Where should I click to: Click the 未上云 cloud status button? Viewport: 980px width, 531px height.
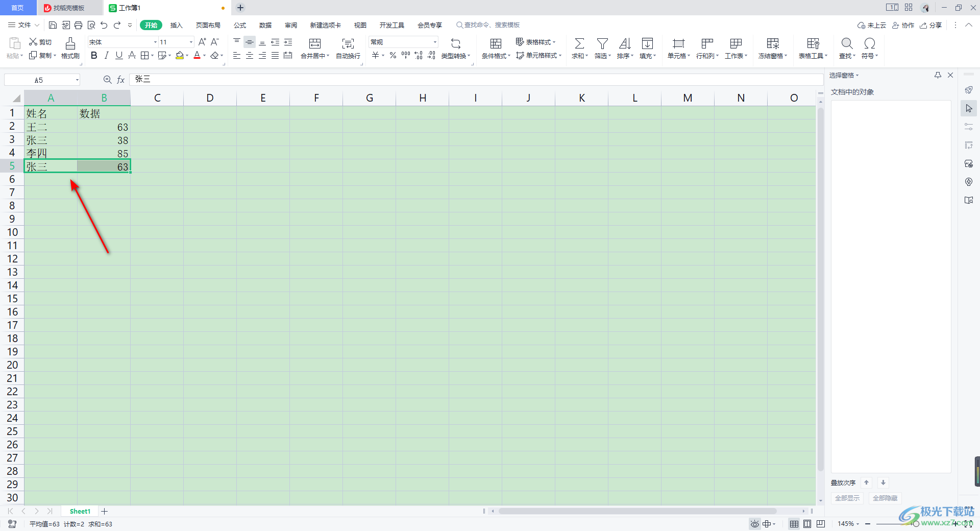(872, 25)
